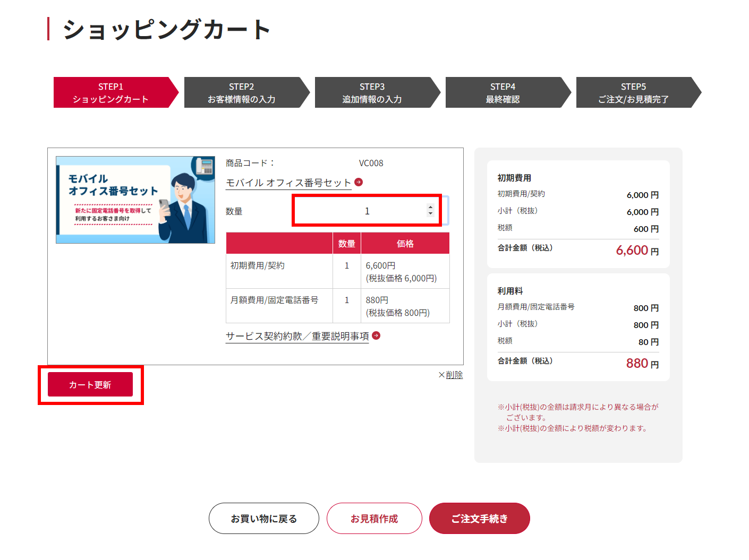Click the お見積作成 button
The height and width of the screenshot is (560, 749).
click(374, 519)
